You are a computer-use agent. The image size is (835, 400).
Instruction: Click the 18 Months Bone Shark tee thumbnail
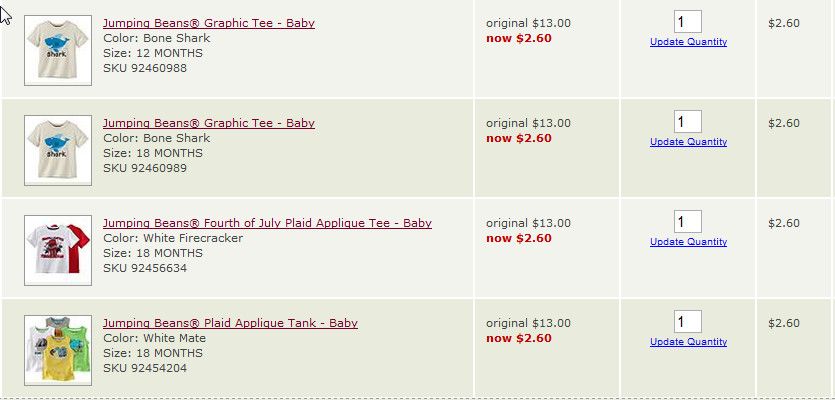58,150
